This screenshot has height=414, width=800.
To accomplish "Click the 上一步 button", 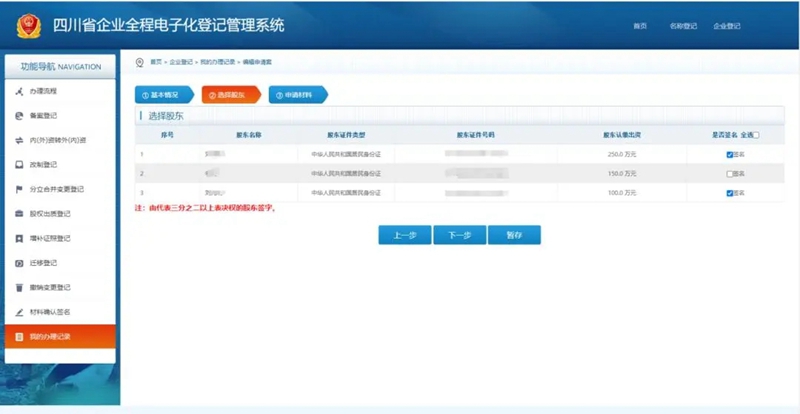I will pos(405,235).
